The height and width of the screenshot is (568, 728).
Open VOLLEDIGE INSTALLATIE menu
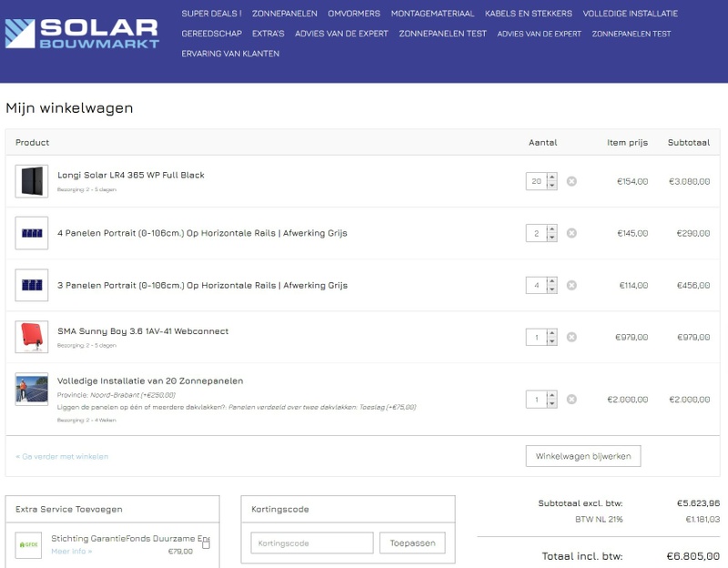click(x=630, y=14)
